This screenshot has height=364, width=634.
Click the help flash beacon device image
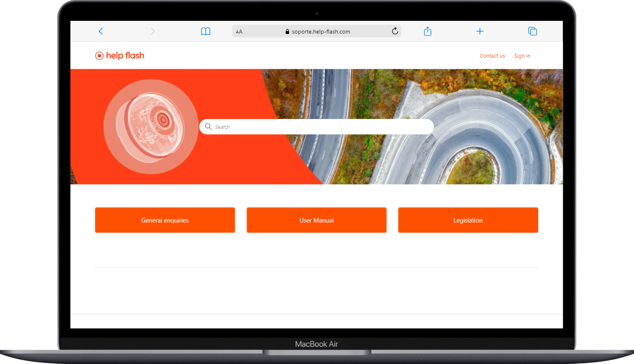151,126
